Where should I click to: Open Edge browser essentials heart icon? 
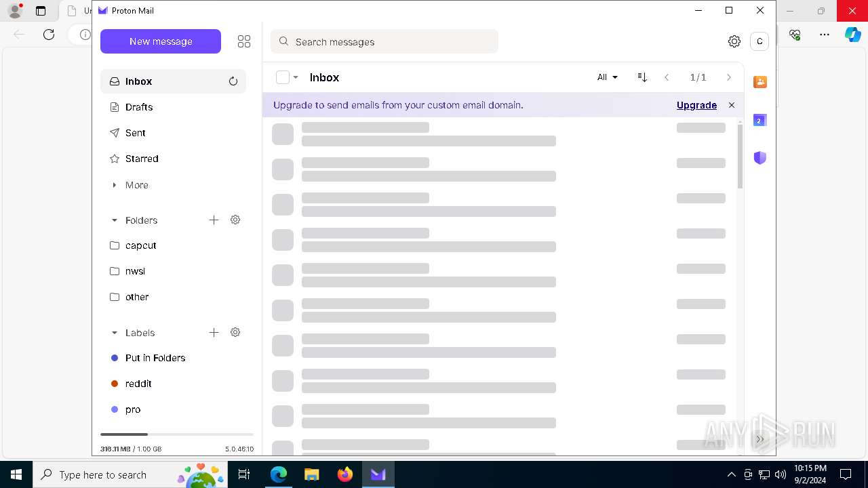(795, 35)
